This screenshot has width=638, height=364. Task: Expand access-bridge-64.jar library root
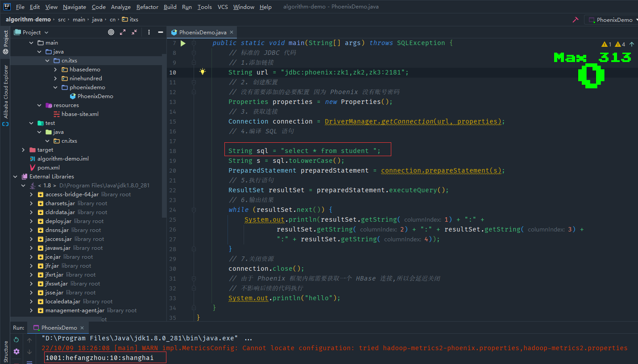click(31, 194)
